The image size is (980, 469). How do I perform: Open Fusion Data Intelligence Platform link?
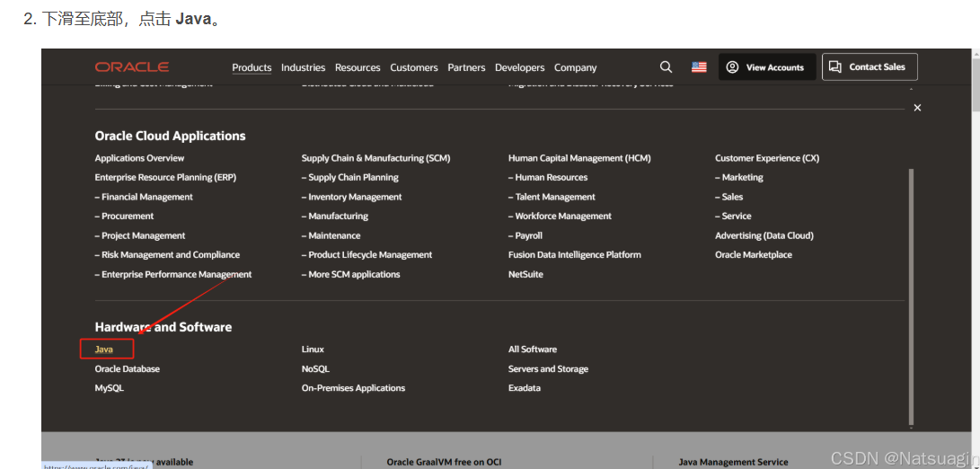click(574, 254)
